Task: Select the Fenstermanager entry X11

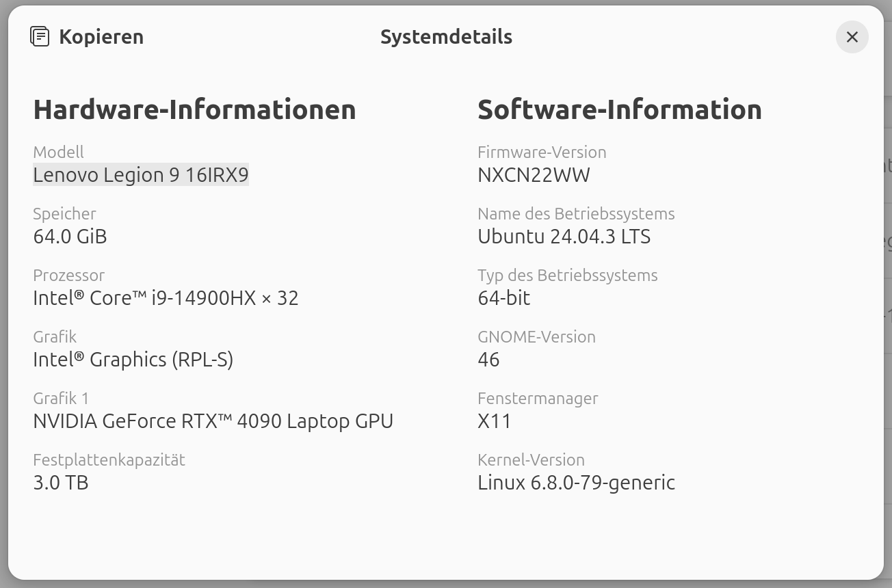Action: click(x=495, y=420)
